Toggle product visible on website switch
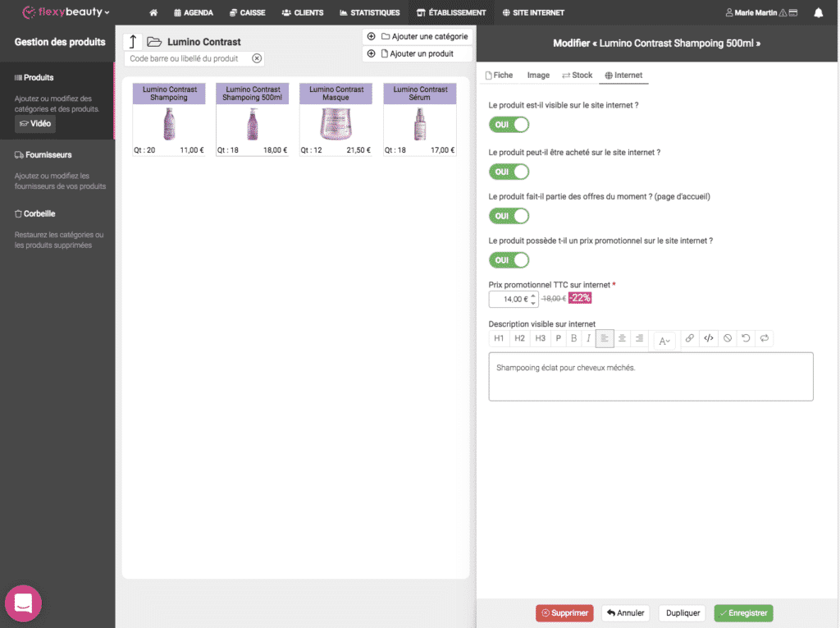This screenshot has height=628, width=840. 509,125
